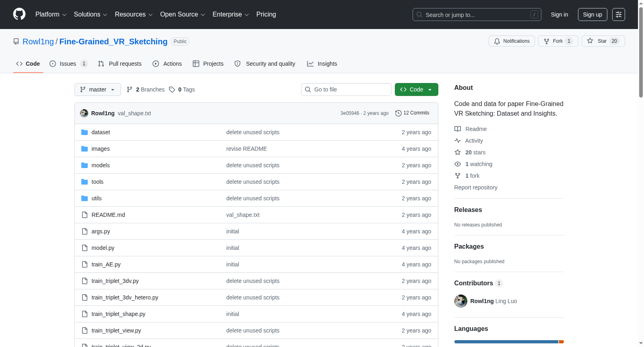Open the Pricing link

point(266,15)
